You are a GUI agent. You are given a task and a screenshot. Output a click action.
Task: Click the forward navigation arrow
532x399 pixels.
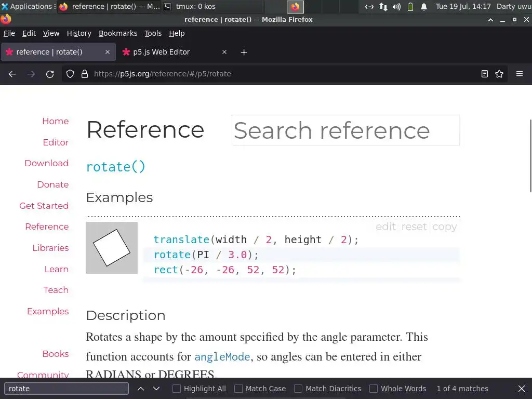coord(31,74)
